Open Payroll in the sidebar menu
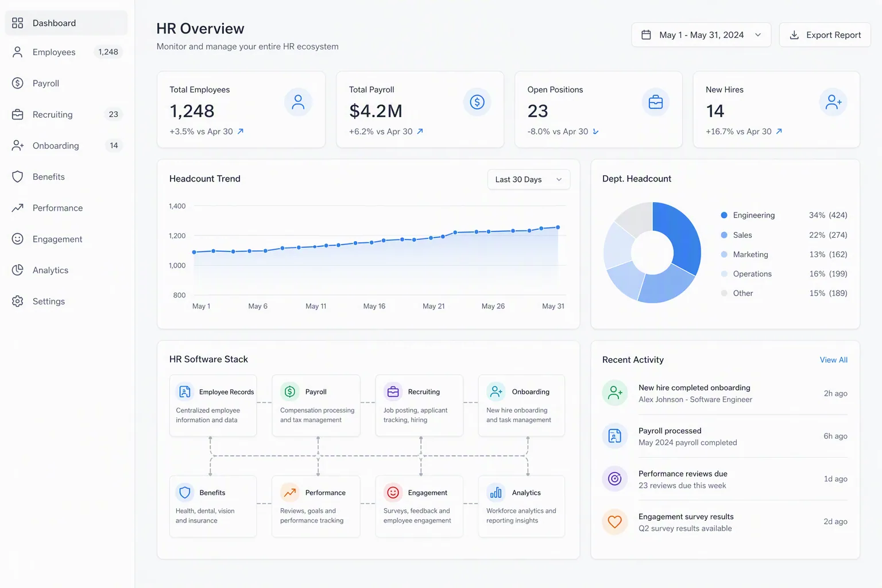Image resolution: width=882 pixels, height=588 pixels. tap(67, 83)
